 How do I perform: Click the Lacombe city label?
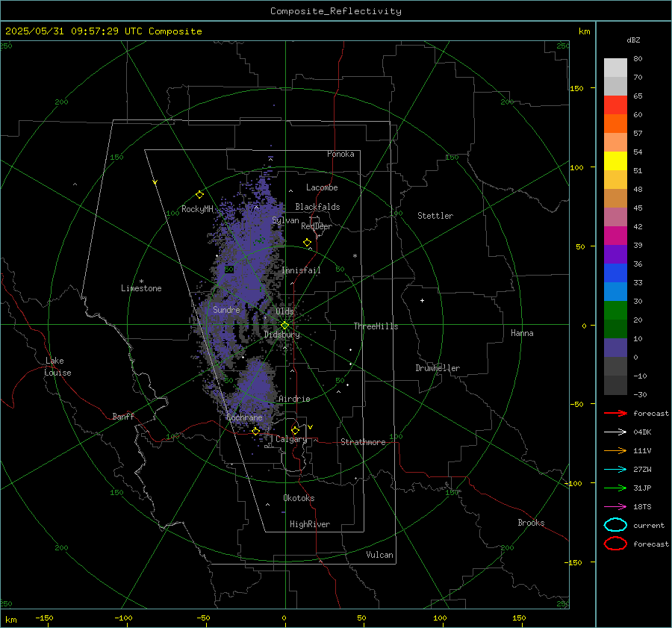pos(322,187)
